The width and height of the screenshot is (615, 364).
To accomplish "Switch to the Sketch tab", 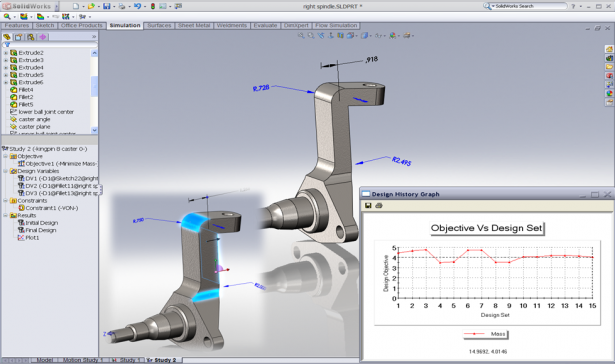I will pyautogui.click(x=45, y=25).
